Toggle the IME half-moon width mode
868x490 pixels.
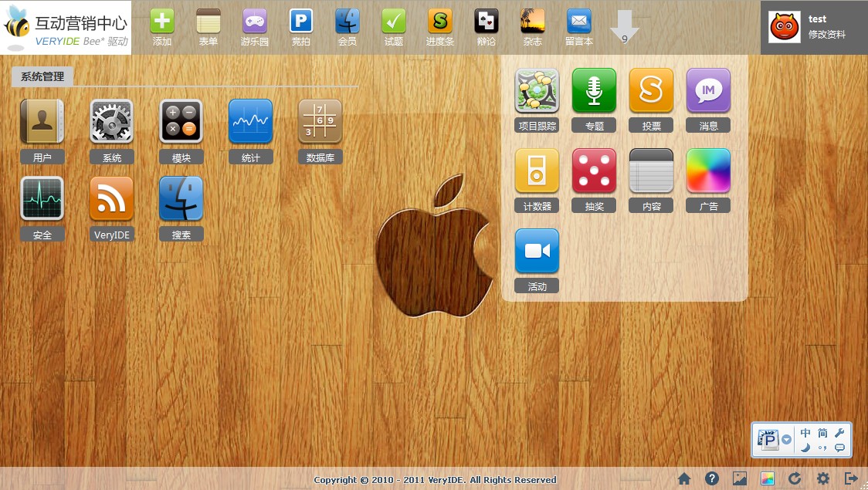[x=805, y=448]
